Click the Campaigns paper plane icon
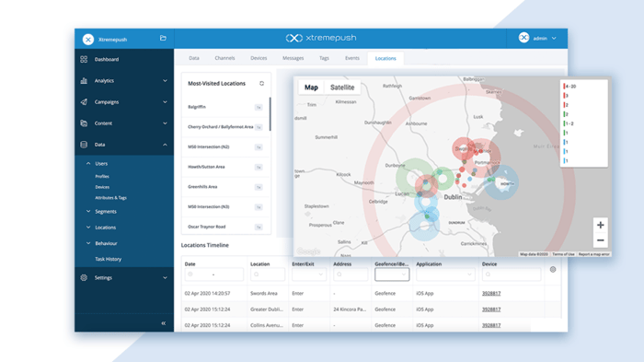644x362 pixels. click(84, 101)
